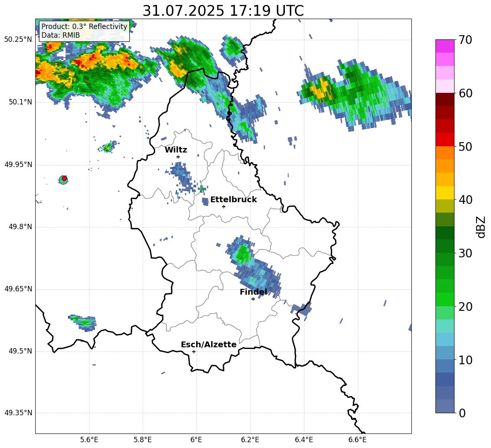Click the 6.4°E longitude tick label

pos(304,440)
